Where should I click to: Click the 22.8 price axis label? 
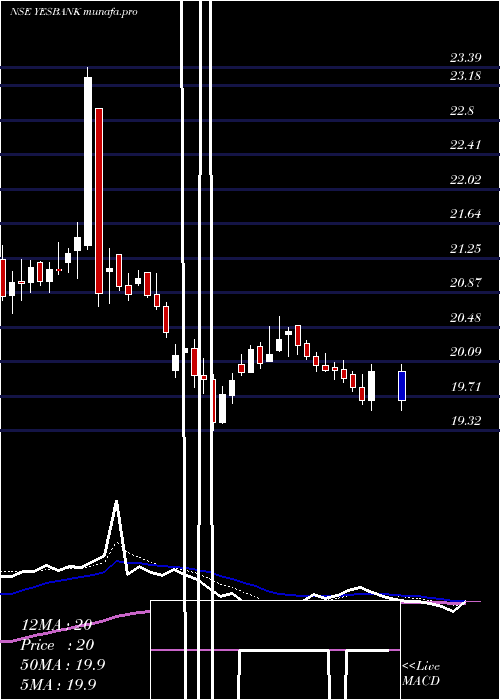pos(462,110)
